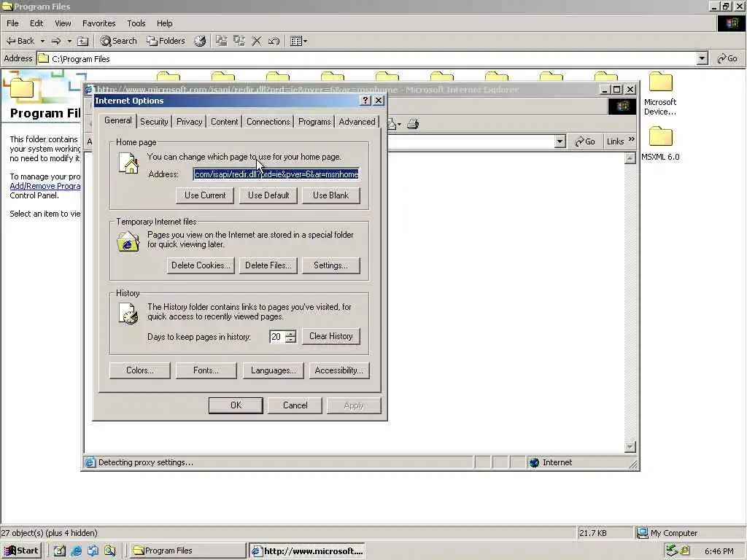Click Go button next to C:\Program Files
The height and width of the screenshot is (560, 747).
point(727,58)
